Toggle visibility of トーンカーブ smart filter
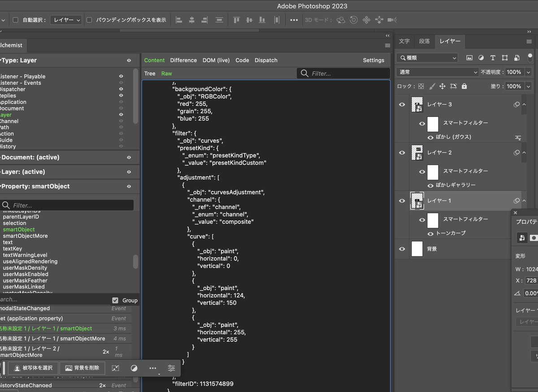The width and height of the screenshot is (538, 392). (x=430, y=233)
